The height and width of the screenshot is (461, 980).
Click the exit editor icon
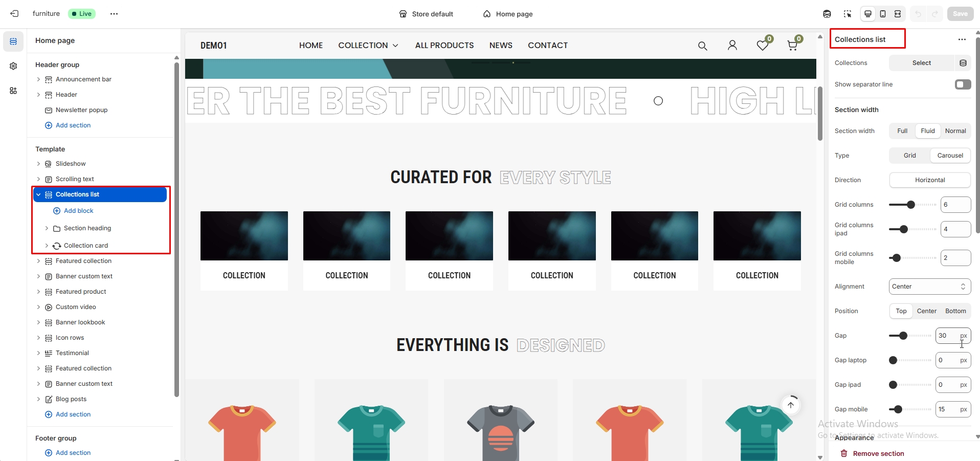[x=14, y=14]
